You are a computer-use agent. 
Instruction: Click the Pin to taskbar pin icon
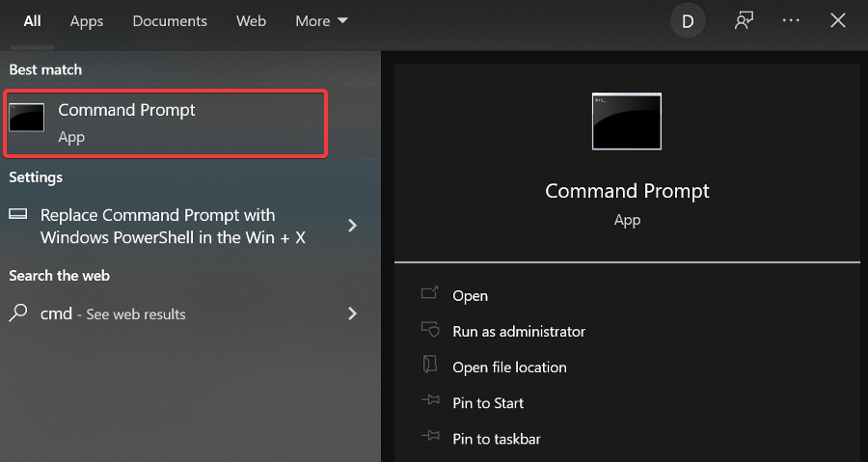430,438
